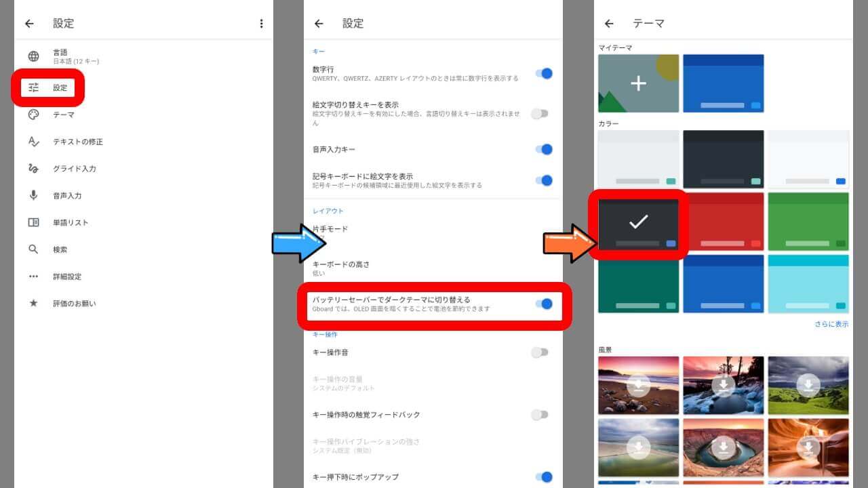Tap the さらに表示 link
868x488 pixels.
(x=831, y=324)
